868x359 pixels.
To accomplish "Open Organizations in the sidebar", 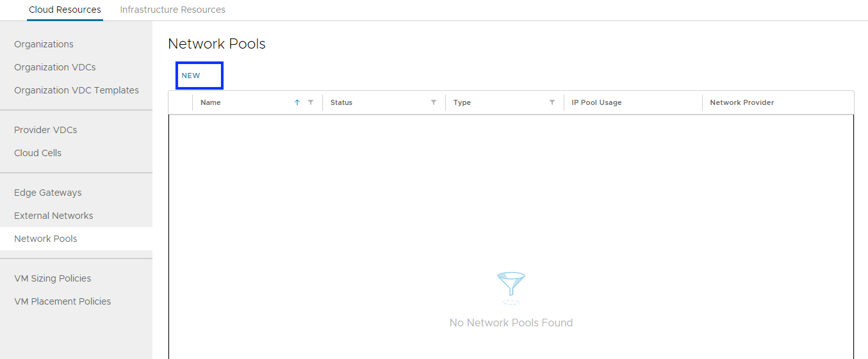I will point(44,44).
